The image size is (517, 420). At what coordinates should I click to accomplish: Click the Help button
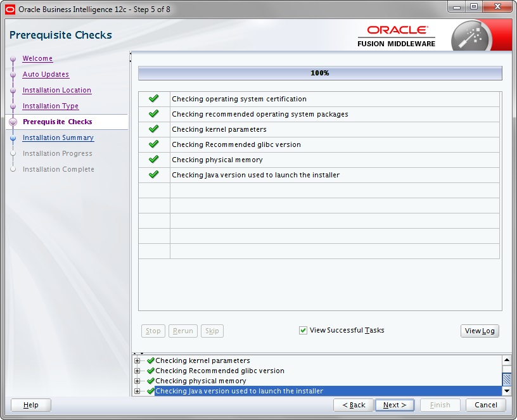point(30,405)
